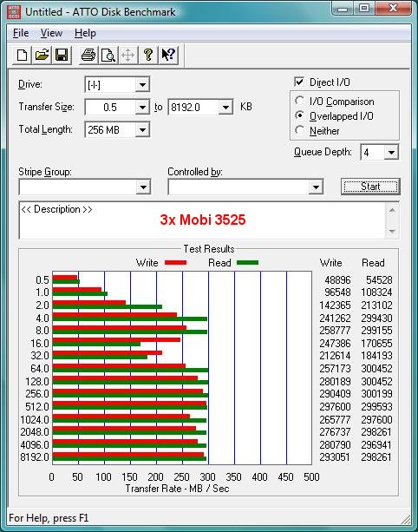Save results using the floppy disk icon
418x532 pixels.
62,55
